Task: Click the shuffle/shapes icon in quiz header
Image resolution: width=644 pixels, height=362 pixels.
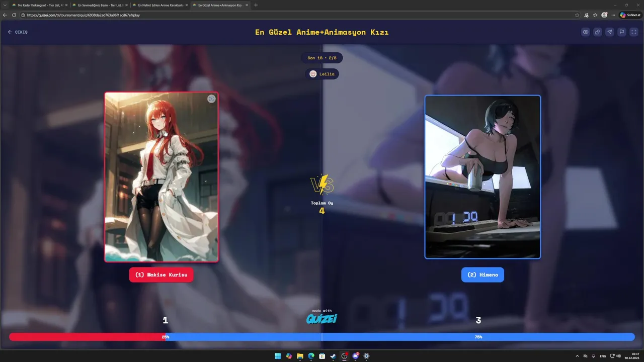Action: point(598,32)
